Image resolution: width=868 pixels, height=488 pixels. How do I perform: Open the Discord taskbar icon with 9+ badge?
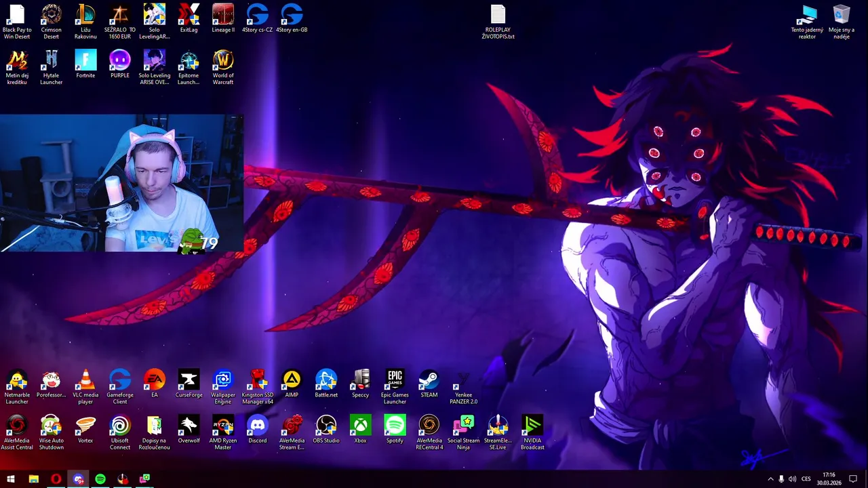coord(78,479)
